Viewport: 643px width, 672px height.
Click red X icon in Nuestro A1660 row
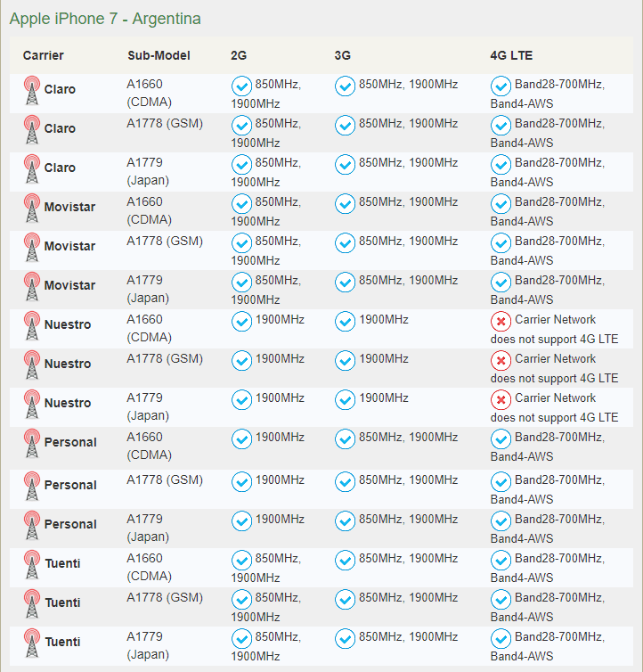[x=501, y=321]
